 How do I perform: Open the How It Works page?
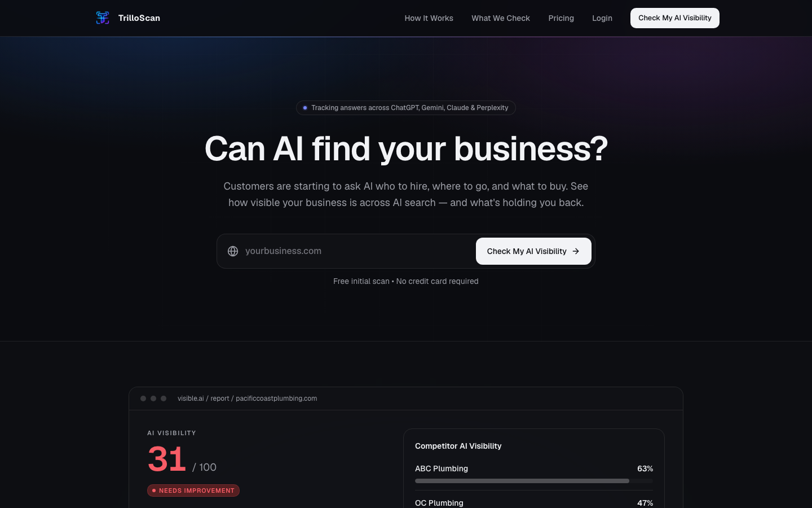coord(429,18)
